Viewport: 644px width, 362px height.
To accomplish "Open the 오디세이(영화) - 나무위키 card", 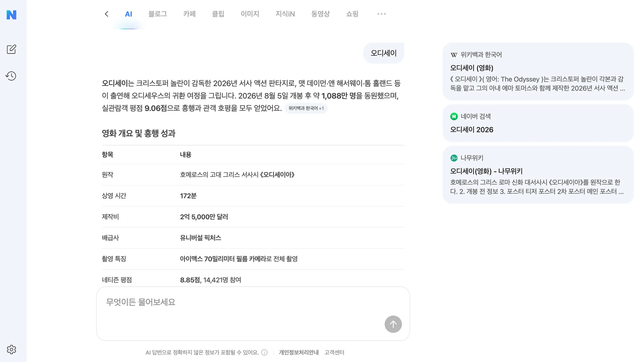I will point(538,175).
